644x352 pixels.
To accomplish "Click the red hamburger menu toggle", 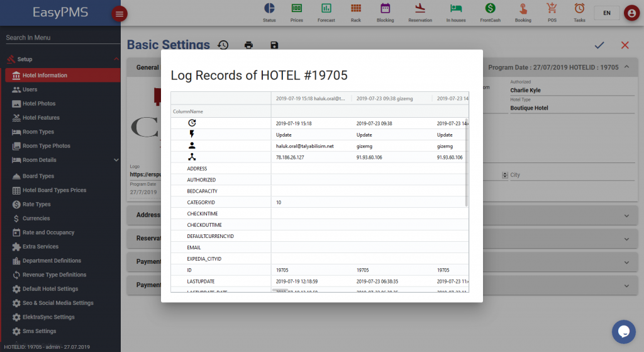I will 119,14.
